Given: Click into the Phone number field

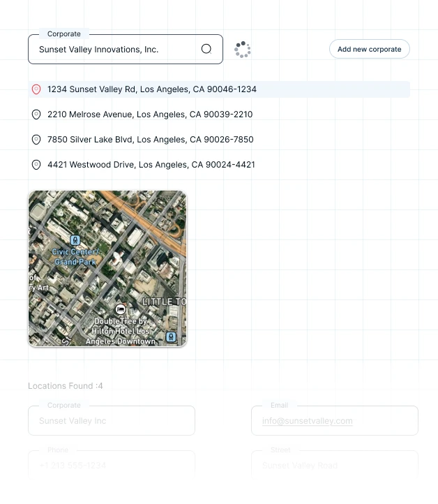Looking at the screenshot, I should (112, 465).
